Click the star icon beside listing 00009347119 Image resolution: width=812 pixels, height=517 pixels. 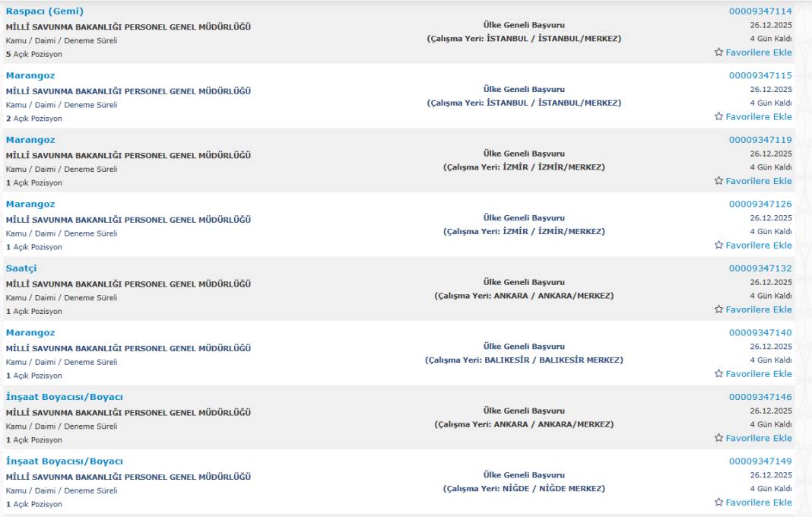point(718,181)
